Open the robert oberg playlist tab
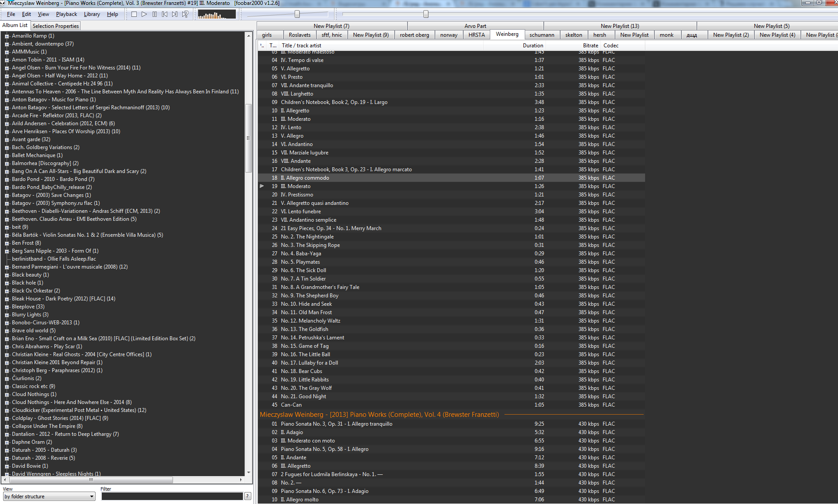 pyautogui.click(x=415, y=35)
